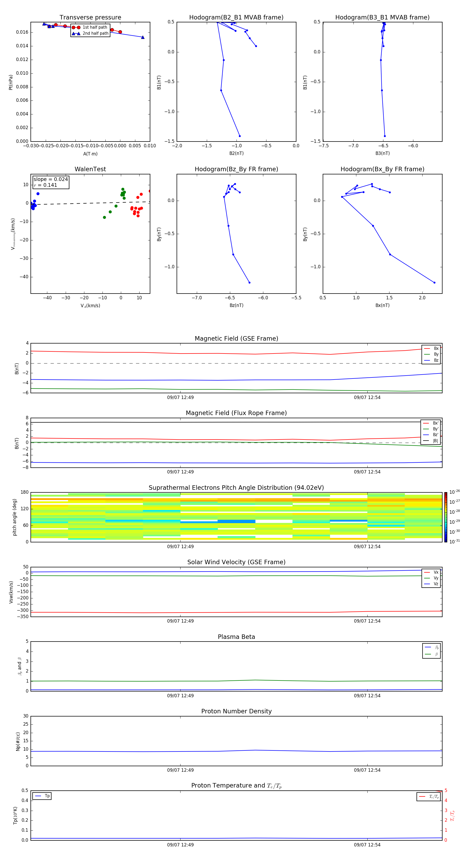Click the rightmost blue triangle in pressure plot

(x=143, y=37)
